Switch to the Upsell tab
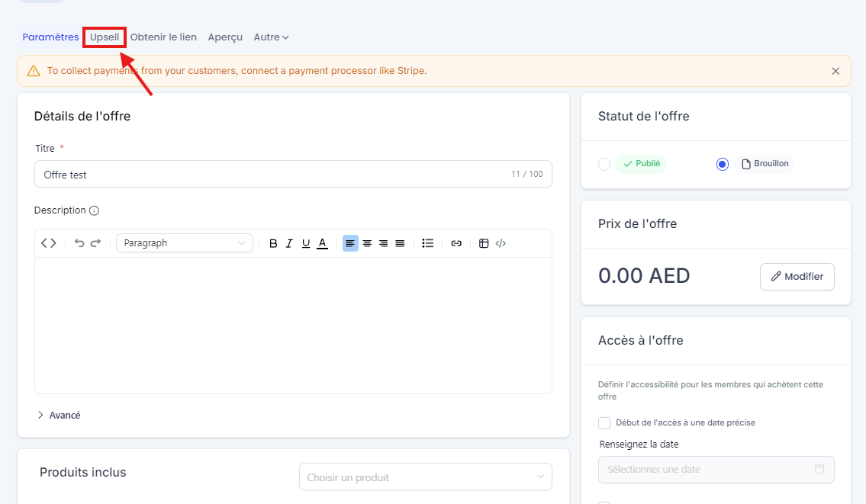 point(105,37)
